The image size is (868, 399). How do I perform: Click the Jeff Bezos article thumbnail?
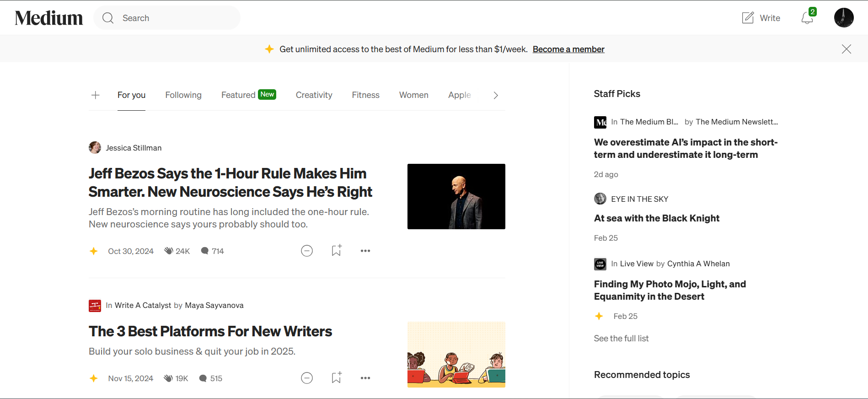point(456,196)
